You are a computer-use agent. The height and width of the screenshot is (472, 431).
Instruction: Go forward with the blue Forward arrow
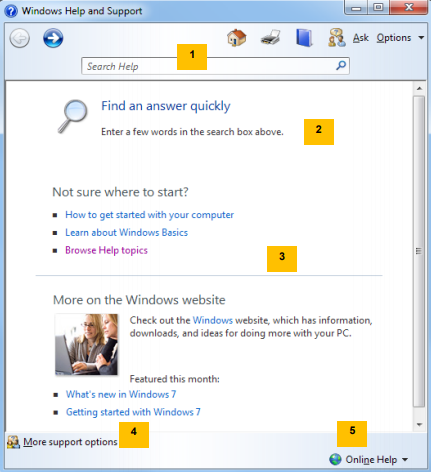coord(53,38)
